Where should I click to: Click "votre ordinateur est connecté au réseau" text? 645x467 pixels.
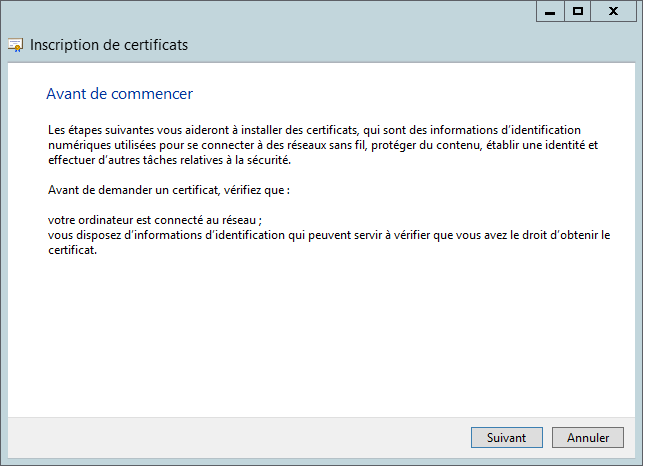[x=154, y=220]
